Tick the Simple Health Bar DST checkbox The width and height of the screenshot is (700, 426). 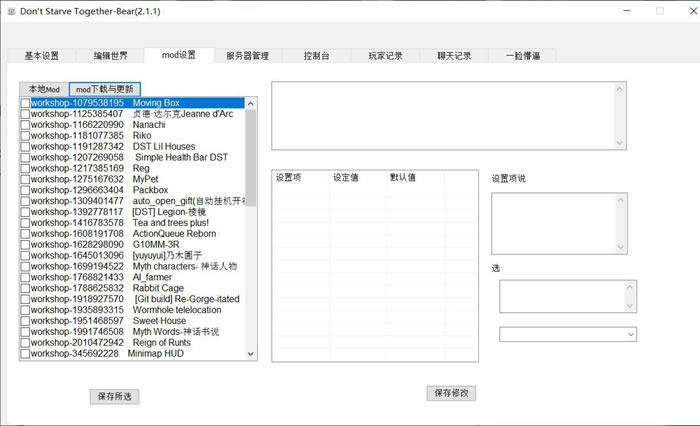(25, 158)
